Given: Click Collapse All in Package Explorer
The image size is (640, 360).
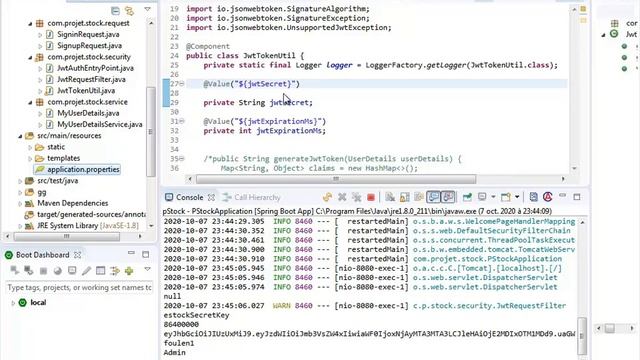Looking at the screenshot, I should (116, 11).
